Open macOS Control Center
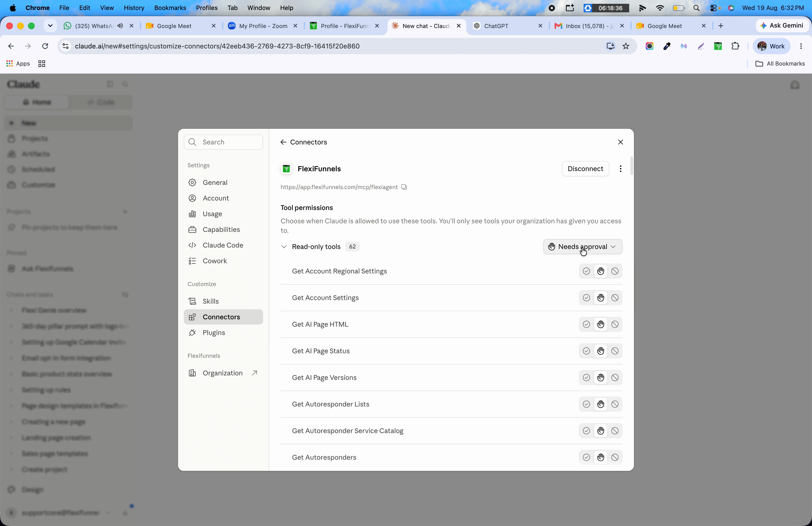The image size is (812, 526). (714, 8)
